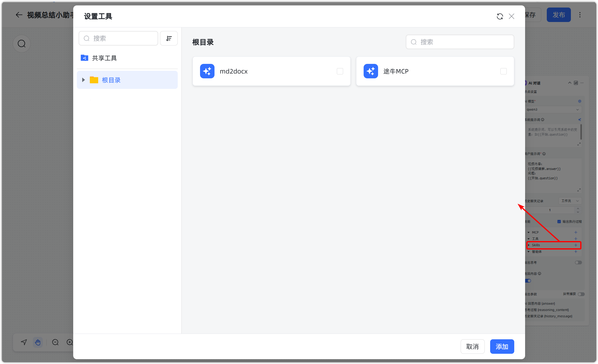
Task: Expand the Skills section
Action: 529,245
